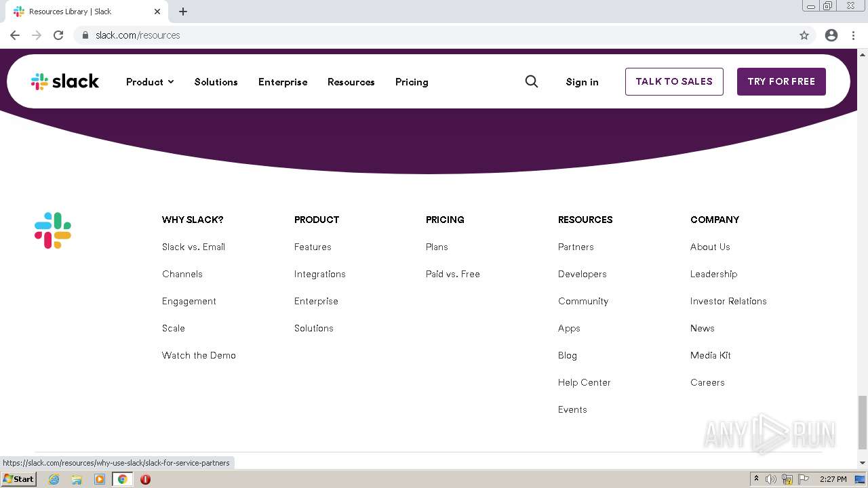Open the Help Center link

[x=585, y=382]
